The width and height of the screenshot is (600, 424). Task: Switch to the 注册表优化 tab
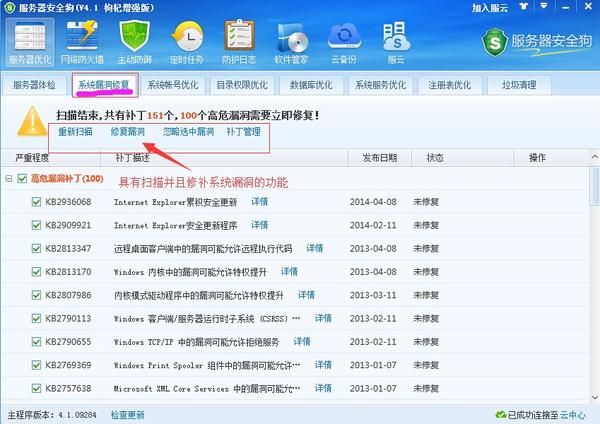pos(450,85)
